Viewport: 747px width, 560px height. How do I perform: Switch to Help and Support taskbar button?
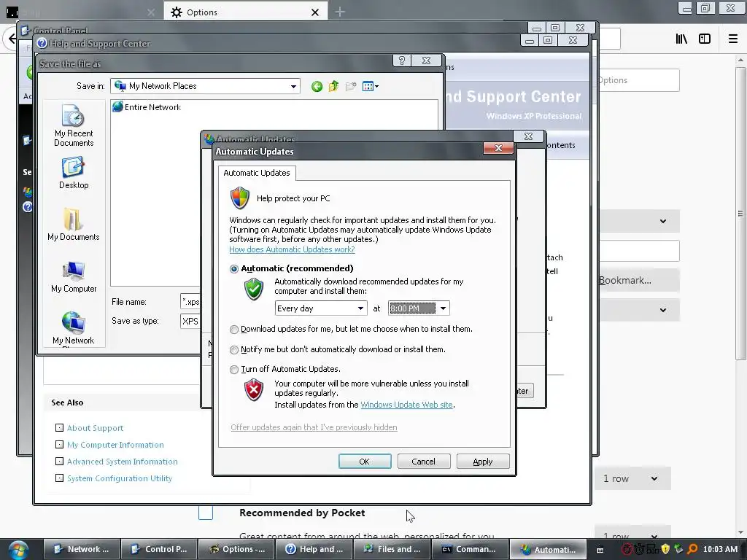point(314,549)
